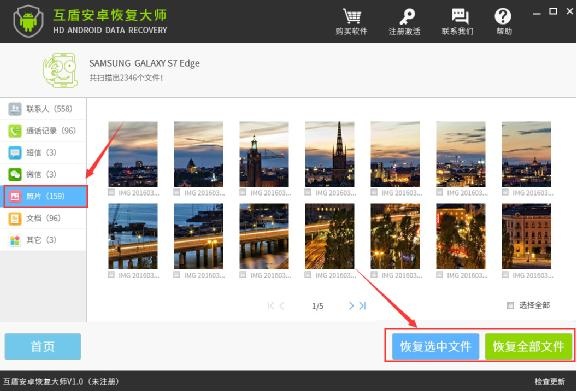
Task: Maximize the recovery app window
Action: (x=553, y=11)
